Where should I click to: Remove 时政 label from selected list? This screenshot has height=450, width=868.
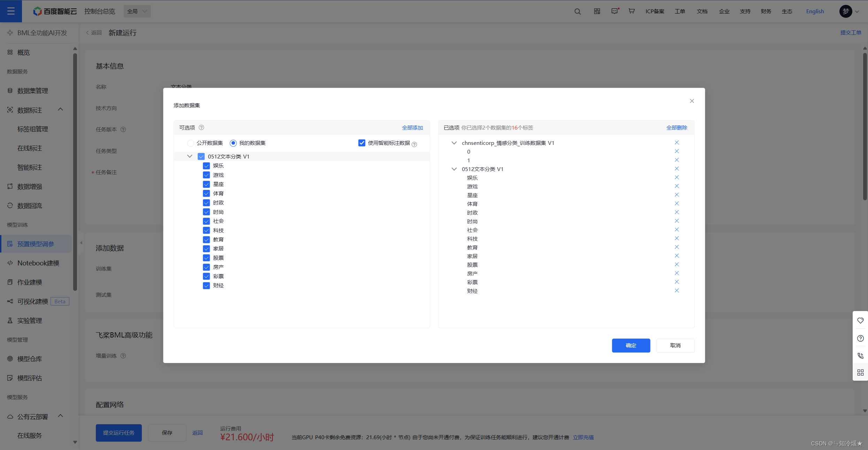click(x=677, y=212)
